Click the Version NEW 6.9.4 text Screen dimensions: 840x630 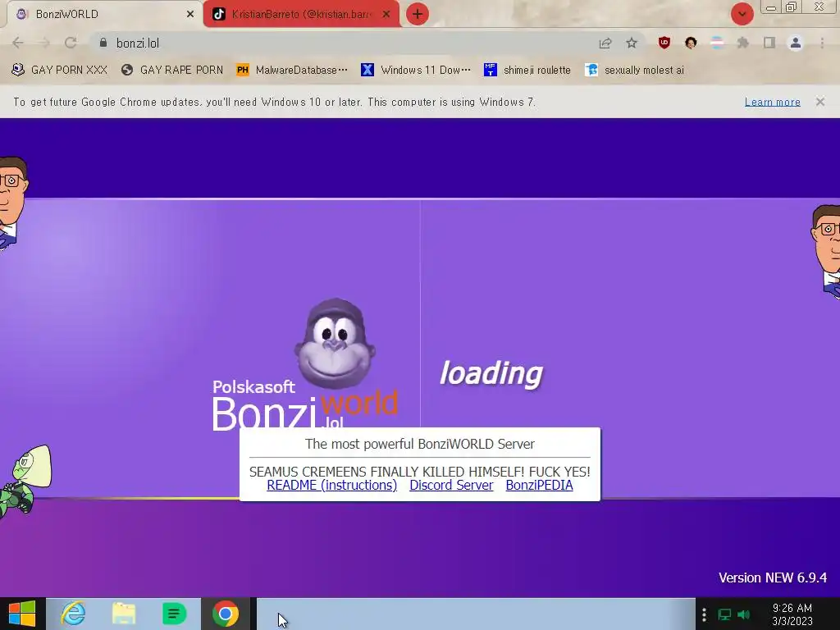pyautogui.click(x=773, y=577)
